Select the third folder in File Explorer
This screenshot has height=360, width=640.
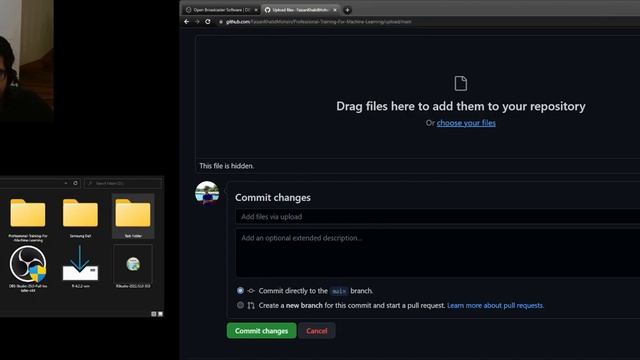click(133, 216)
